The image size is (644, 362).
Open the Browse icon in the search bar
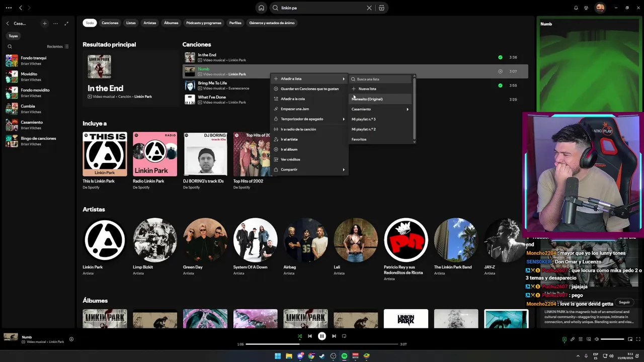[x=381, y=8]
